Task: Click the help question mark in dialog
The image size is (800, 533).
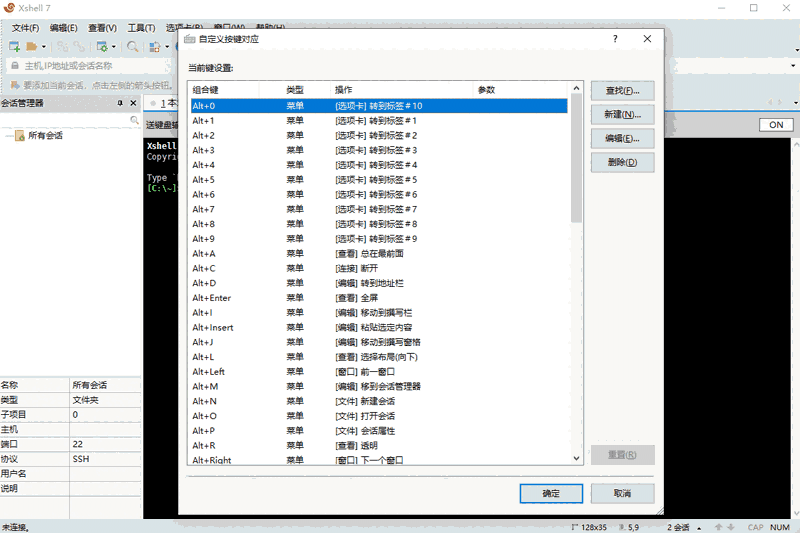Action: click(615, 39)
